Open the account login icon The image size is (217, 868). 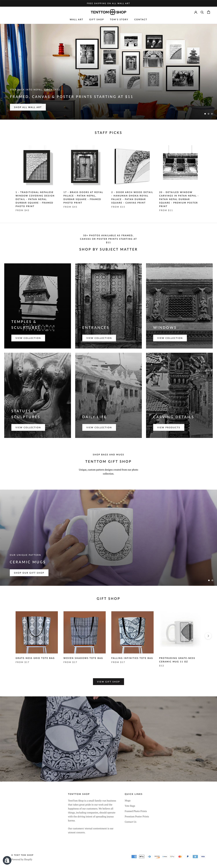point(195,12)
